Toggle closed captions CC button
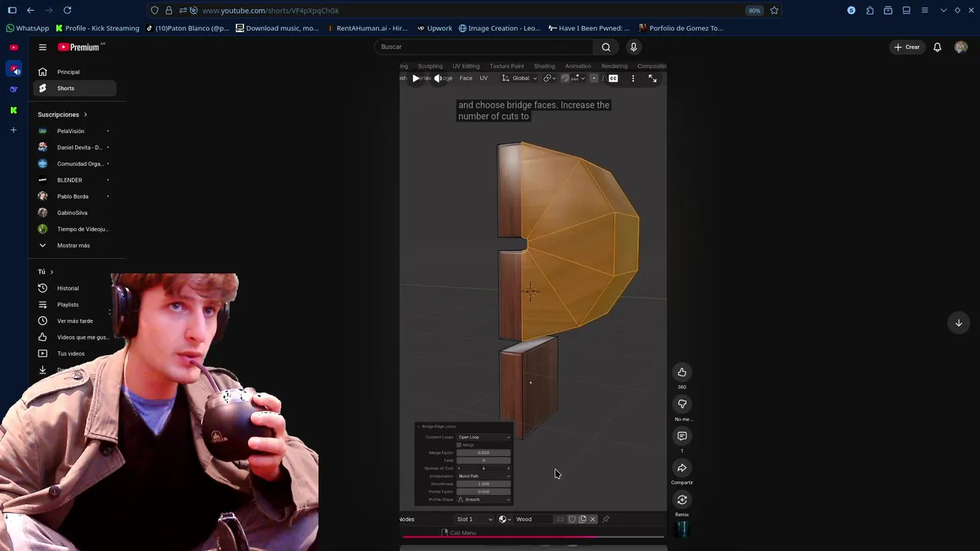This screenshot has width=980, height=551. click(x=613, y=78)
